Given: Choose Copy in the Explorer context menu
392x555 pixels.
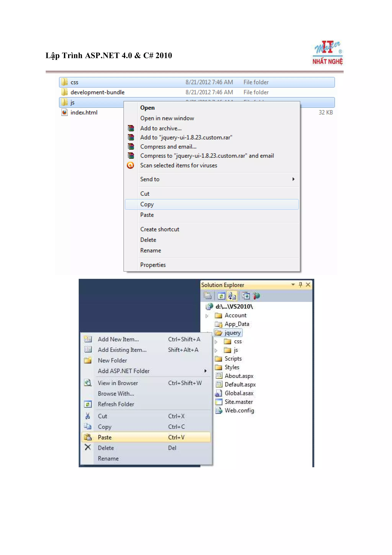Looking at the screenshot, I should [147, 204].
